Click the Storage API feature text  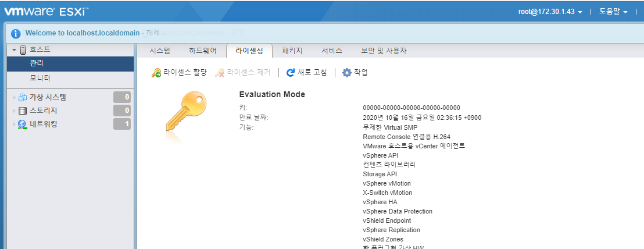(380, 174)
